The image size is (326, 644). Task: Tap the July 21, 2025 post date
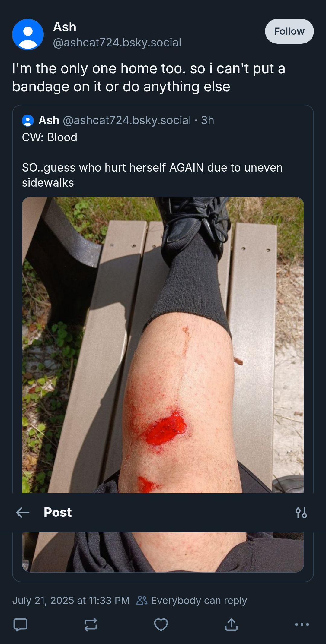pyautogui.click(x=71, y=600)
